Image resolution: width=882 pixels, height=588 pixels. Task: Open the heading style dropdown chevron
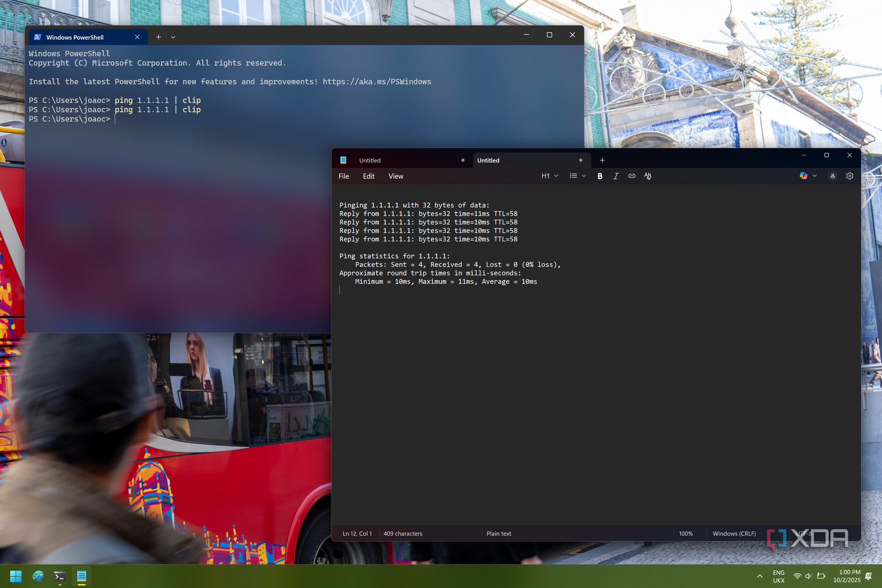pos(556,176)
